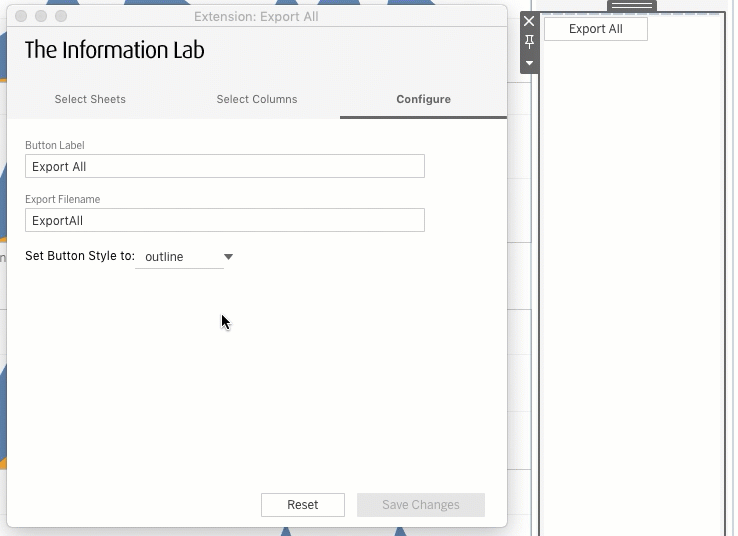Viewport: 738px width, 536px height.
Task: Open the Select Columns tab
Action: click(257, 99)
